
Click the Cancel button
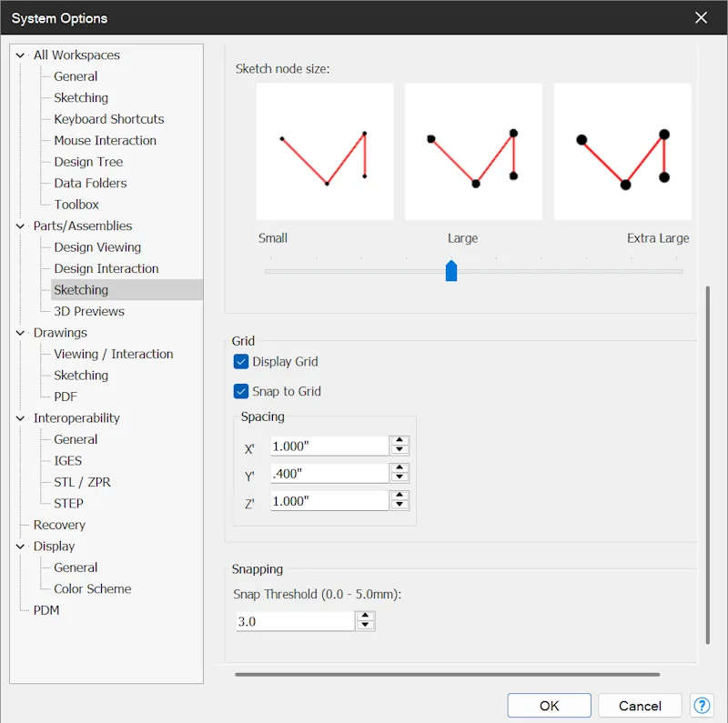coord(640,706)
